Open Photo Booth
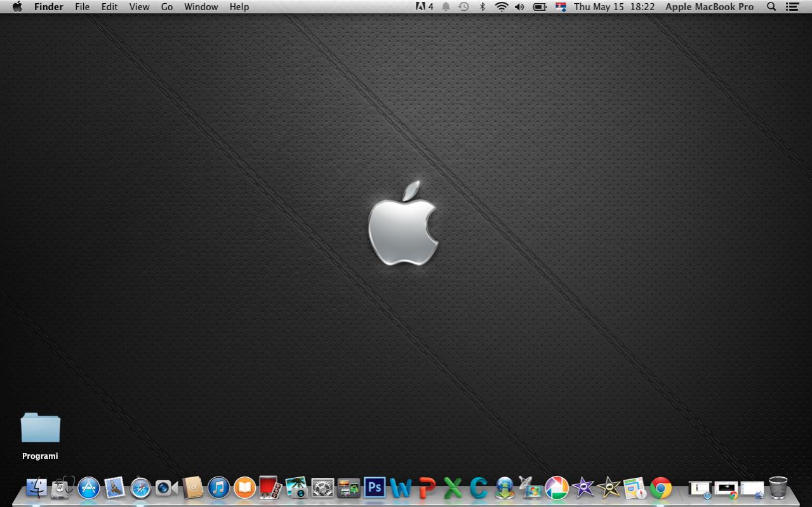Image resolution: width=812 pixels, height=507 pixels. click(x=269, y=489)
